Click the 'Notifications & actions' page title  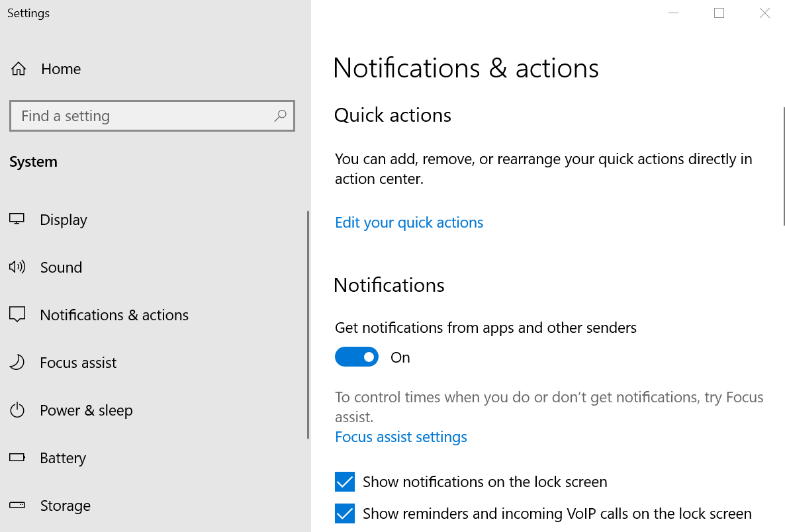click(x=465, y=67)
